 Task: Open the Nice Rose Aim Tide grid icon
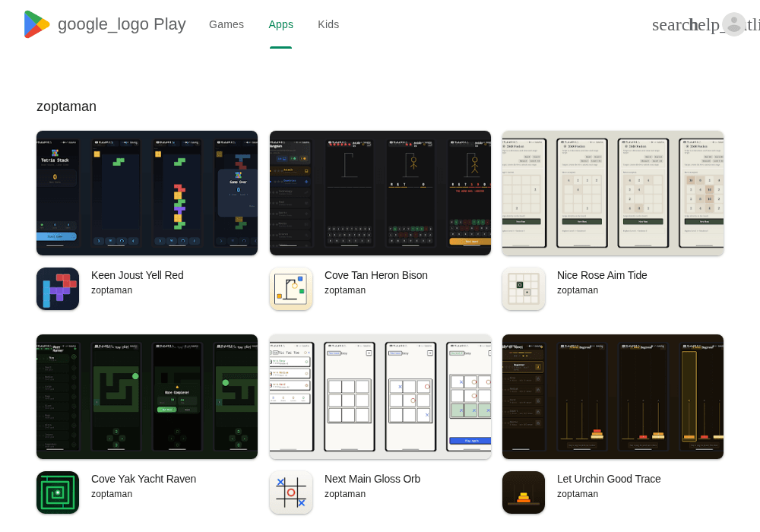pos(524,289)
